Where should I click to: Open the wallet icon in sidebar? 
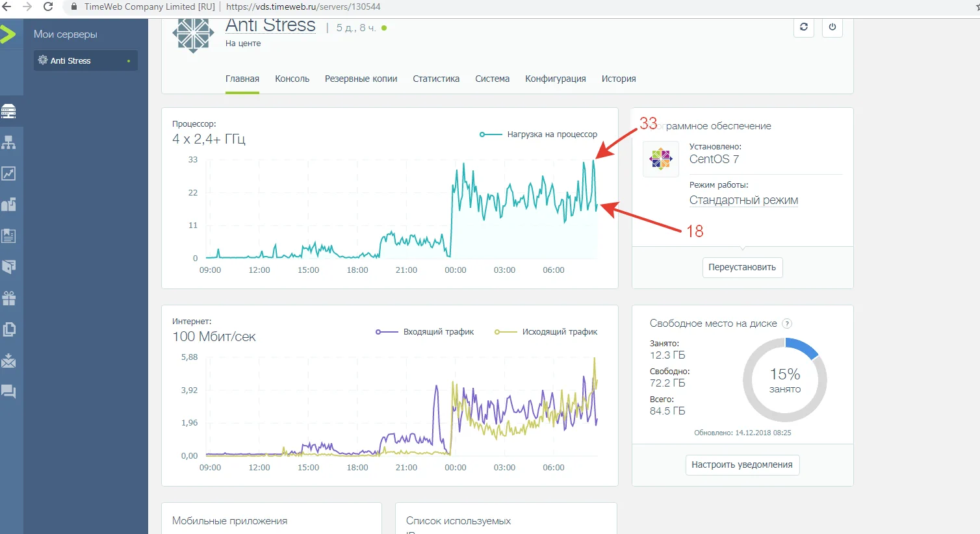click(8, 267)
